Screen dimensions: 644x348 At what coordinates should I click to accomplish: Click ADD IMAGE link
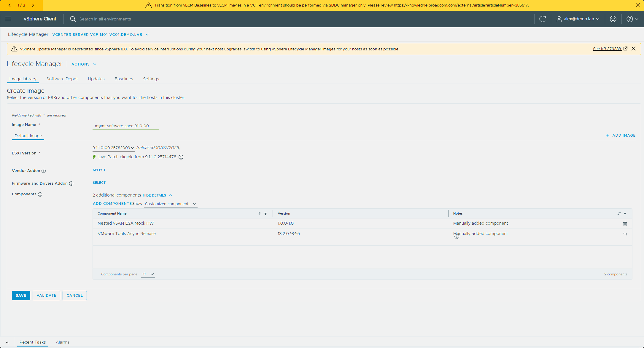point(621,135)
